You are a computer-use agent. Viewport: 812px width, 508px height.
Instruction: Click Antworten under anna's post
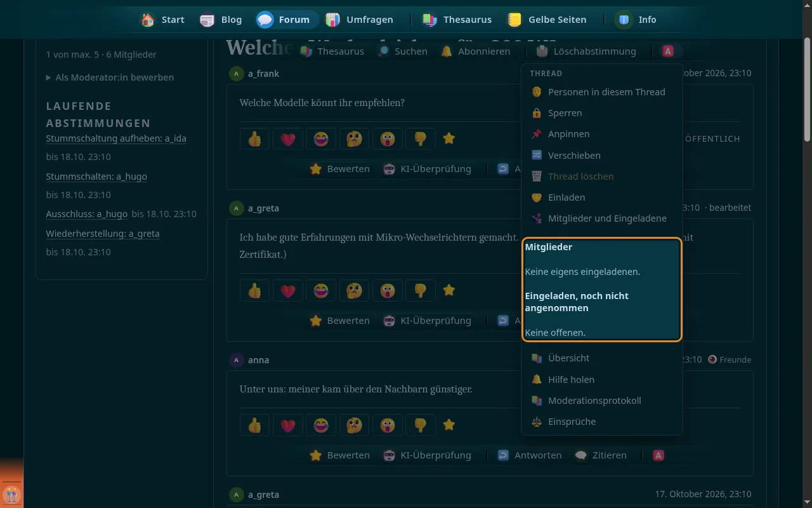(x=530, y=455)
